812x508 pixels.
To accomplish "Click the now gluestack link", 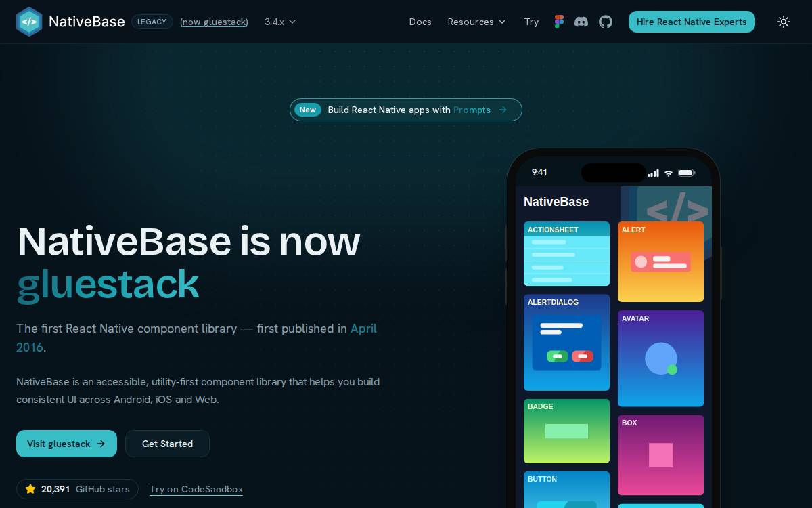I will click(214, 22).
